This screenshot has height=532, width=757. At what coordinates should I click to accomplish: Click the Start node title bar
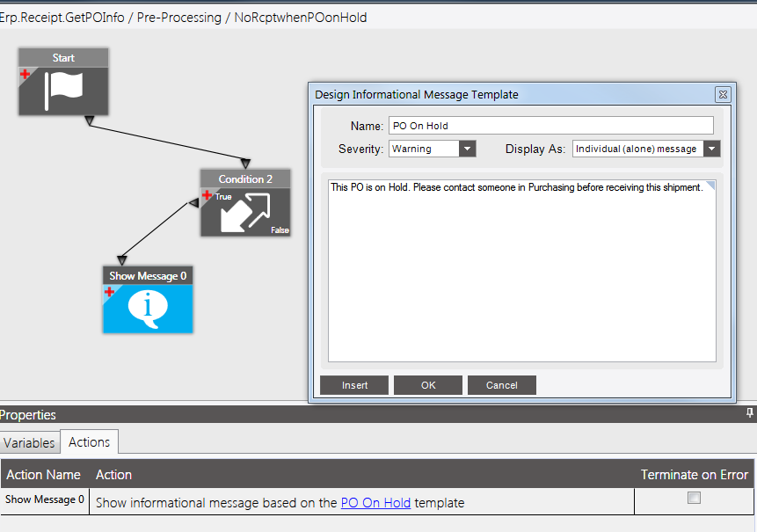point(63,58)
